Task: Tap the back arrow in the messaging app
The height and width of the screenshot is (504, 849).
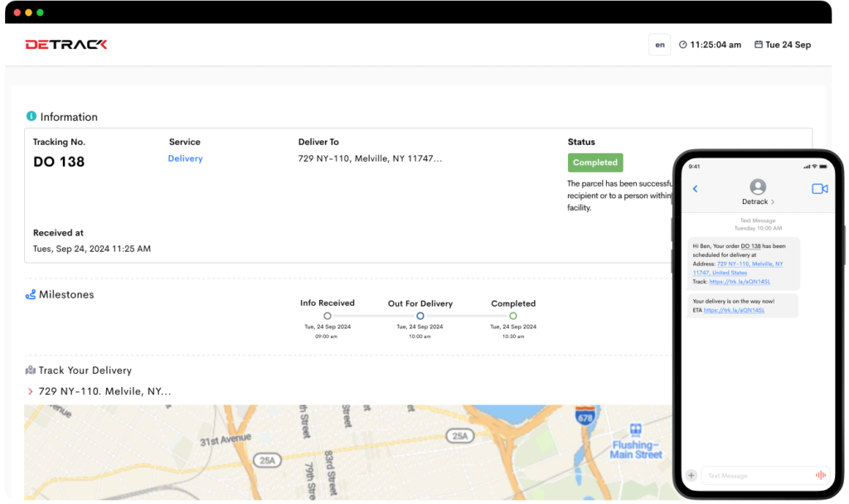Action: point(695,188)
